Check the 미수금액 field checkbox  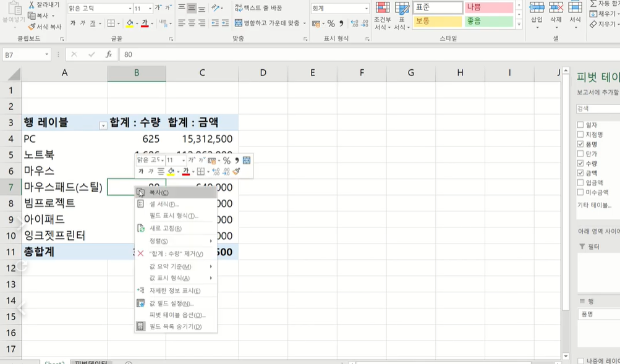pos(580,192)
